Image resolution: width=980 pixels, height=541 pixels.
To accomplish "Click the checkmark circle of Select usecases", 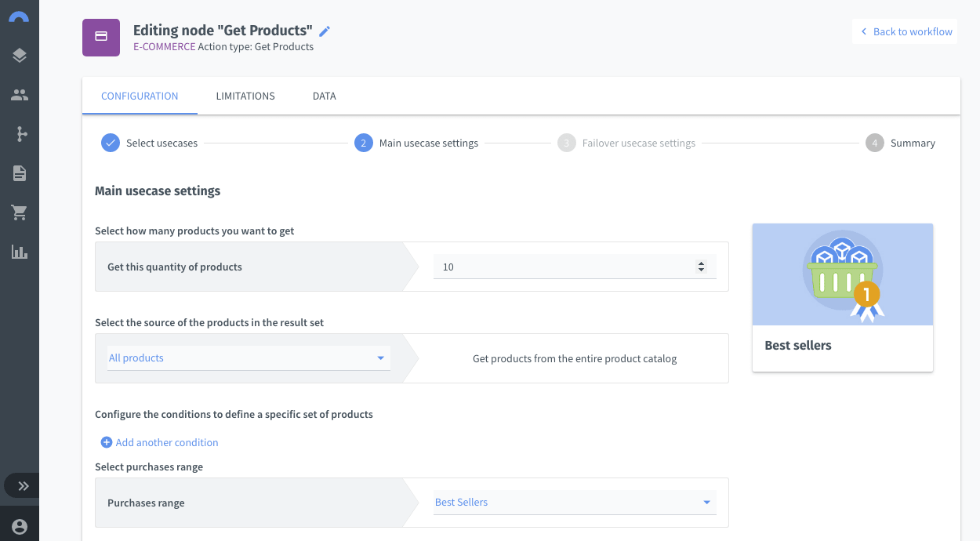I will coord(111,143).
